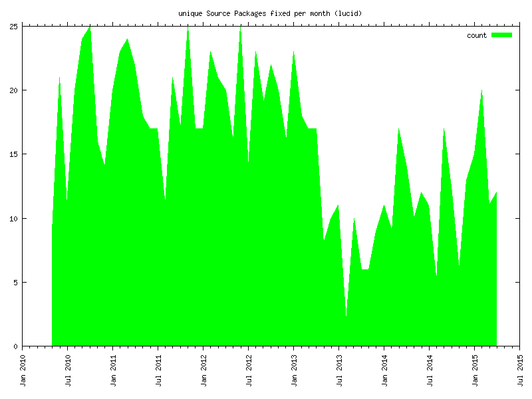532x399 pixels.
Task: Click the 'Jul 2011' x-axis label
Action: click(x=158, y=370)
